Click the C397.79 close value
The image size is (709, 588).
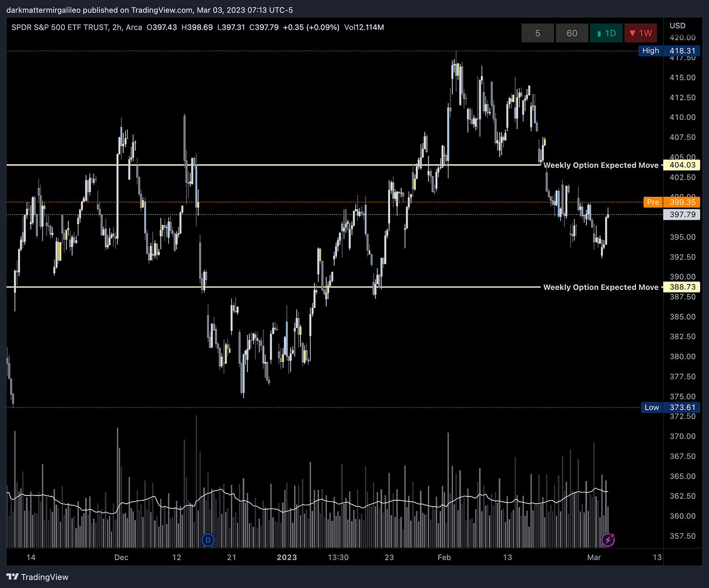tap(264, 27)
